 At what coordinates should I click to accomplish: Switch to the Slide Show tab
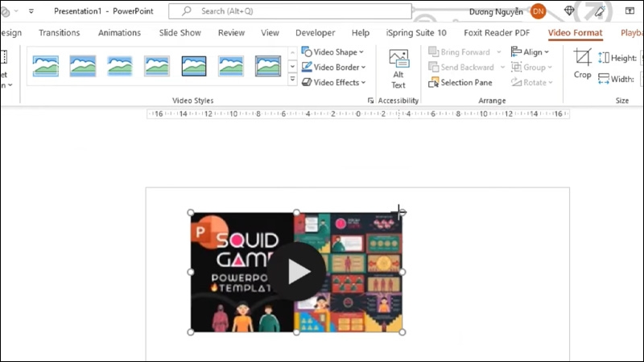click(180, 33)
